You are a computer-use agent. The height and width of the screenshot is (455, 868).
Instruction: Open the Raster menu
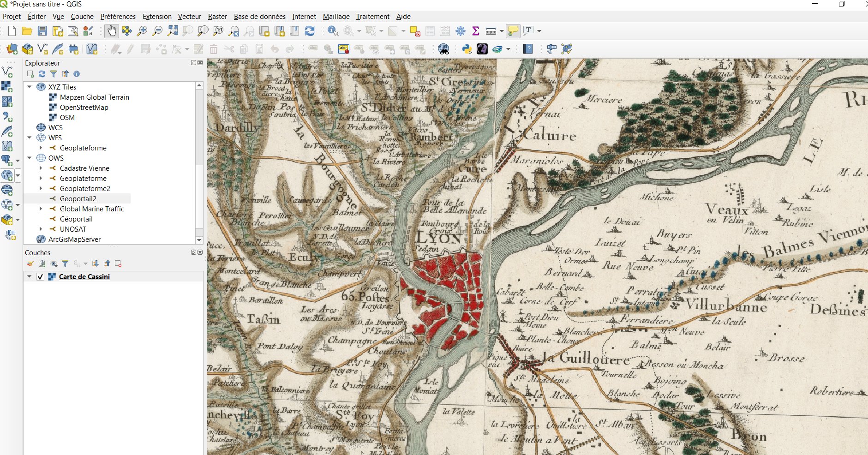pyautogui.click(x=217, y=17)
